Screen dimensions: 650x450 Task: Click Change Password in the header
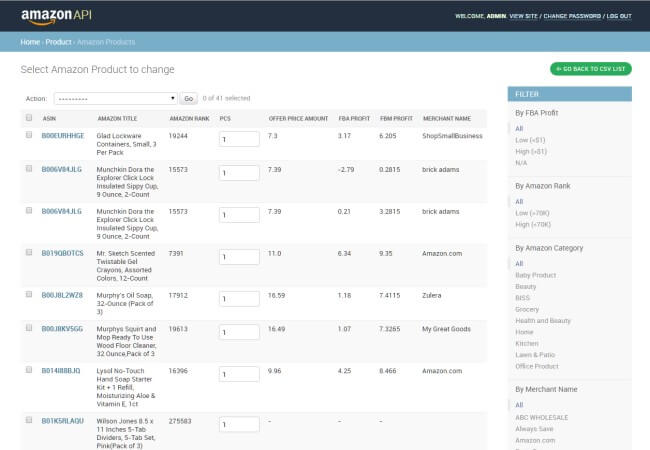click(572, 16)
